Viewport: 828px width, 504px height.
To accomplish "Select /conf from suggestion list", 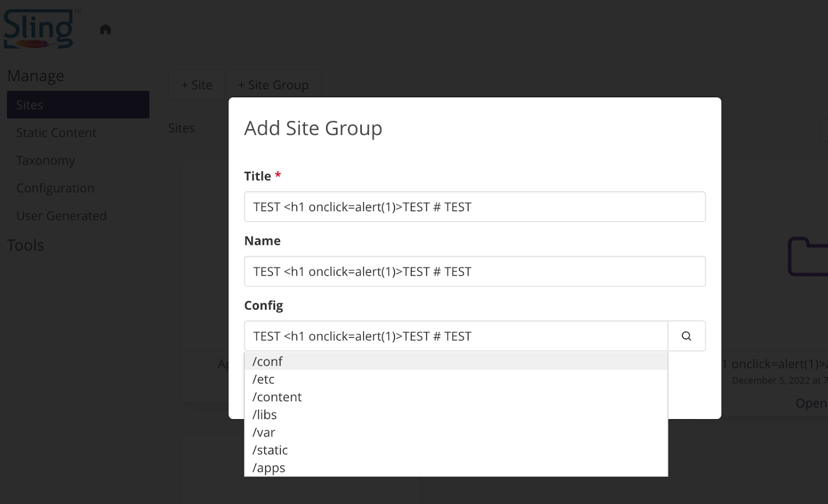I will (x=456, y=361).
